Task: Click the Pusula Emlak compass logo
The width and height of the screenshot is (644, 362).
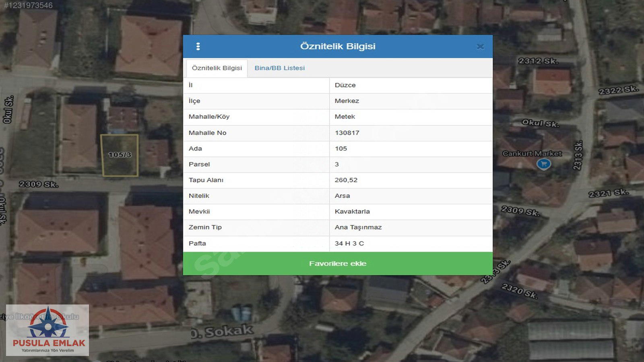Action: 48,324
